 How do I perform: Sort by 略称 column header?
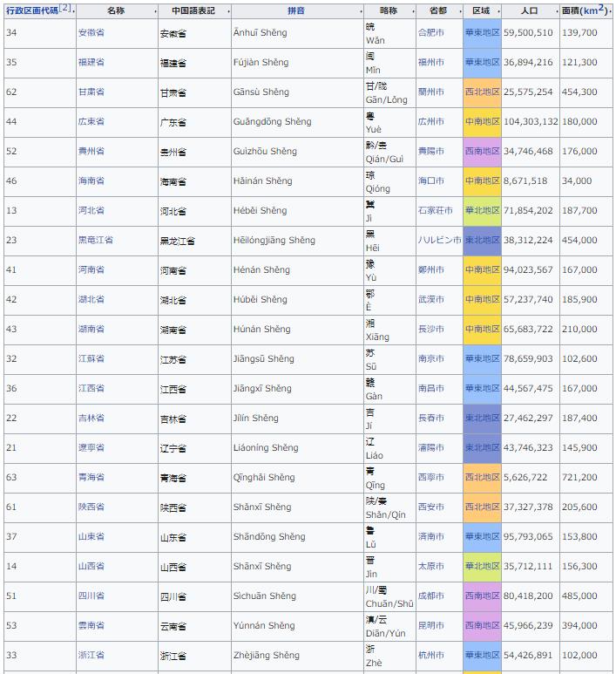389,10
